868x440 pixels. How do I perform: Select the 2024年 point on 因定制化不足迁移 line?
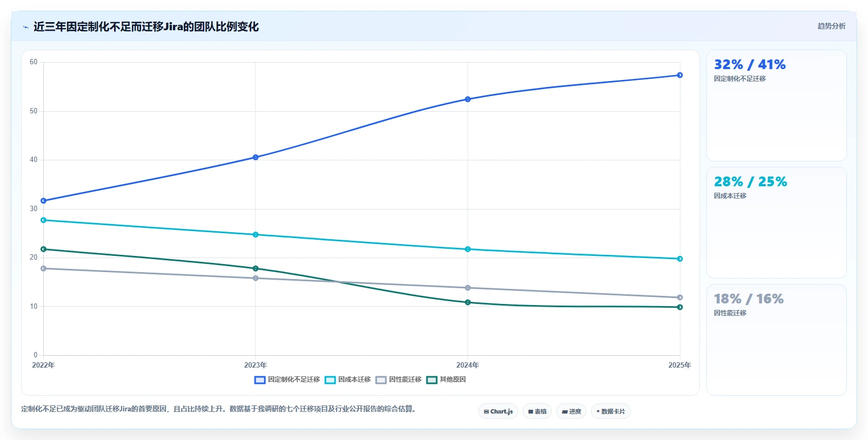coord(468,99)
